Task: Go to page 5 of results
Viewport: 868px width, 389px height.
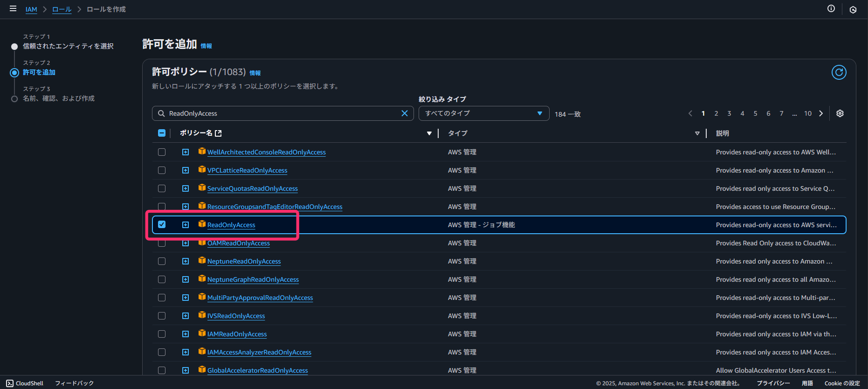Action: [755, 113]
